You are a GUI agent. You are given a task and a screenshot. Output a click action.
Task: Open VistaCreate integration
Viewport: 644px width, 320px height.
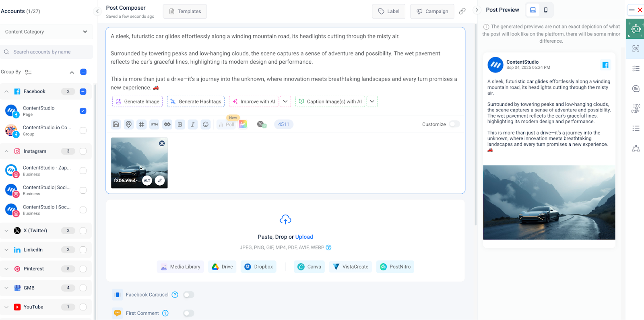coord(351,267)
